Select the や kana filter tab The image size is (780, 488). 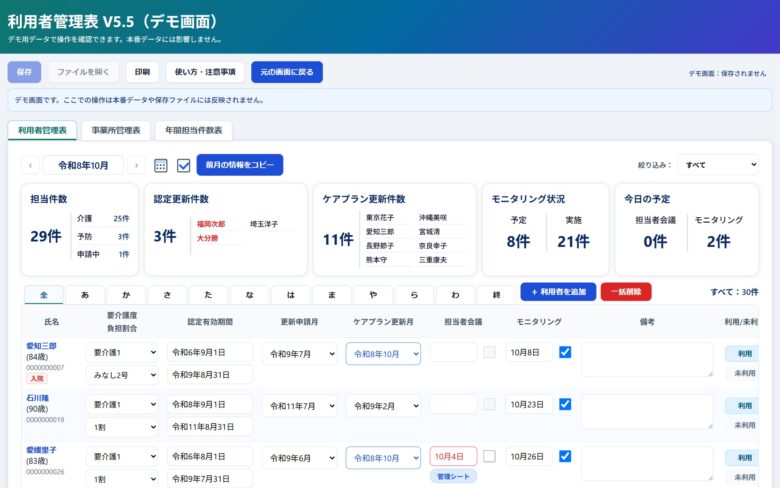coord(373,294)
